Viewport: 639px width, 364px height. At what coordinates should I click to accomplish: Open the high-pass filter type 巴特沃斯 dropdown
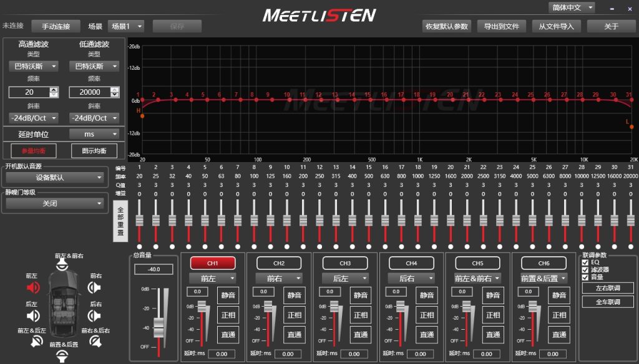click(x=34, y=66)
